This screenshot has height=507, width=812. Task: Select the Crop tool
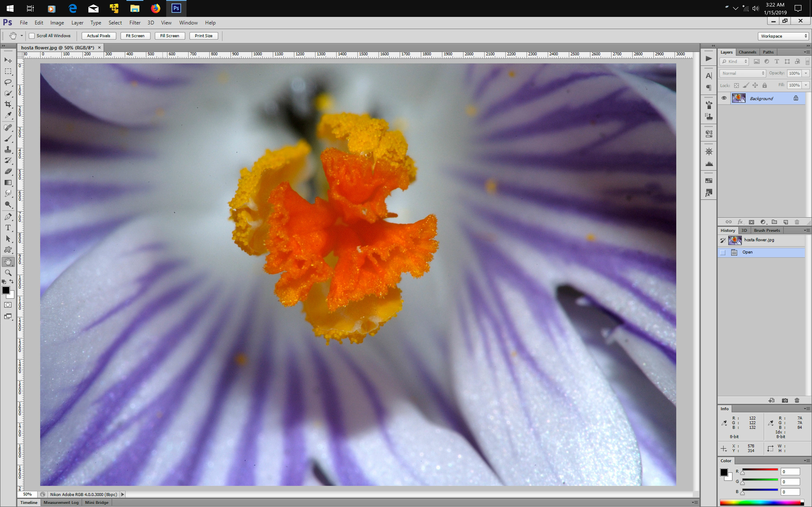pos(8,104)
